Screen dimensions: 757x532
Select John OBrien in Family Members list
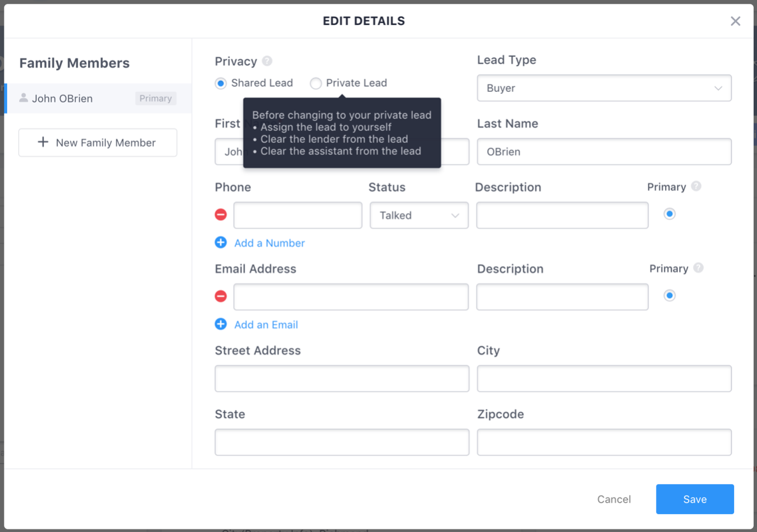tap(98, 98)
